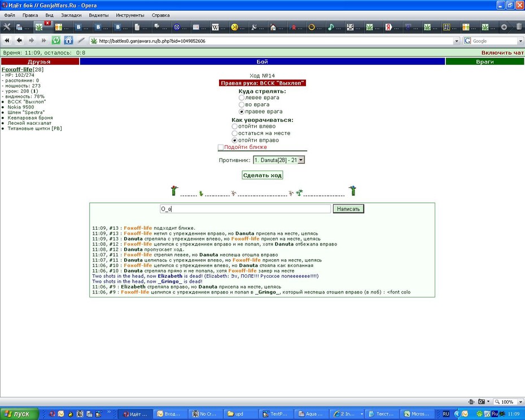Click the 'Написать' button
Image resolution: width=525 pixels, height=420 pixels.
coord(348,209)
